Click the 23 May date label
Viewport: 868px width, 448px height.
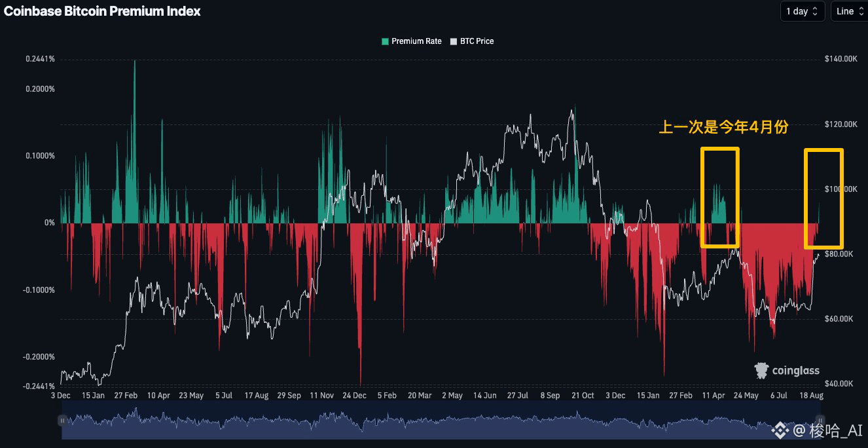[x=191, y=396]
